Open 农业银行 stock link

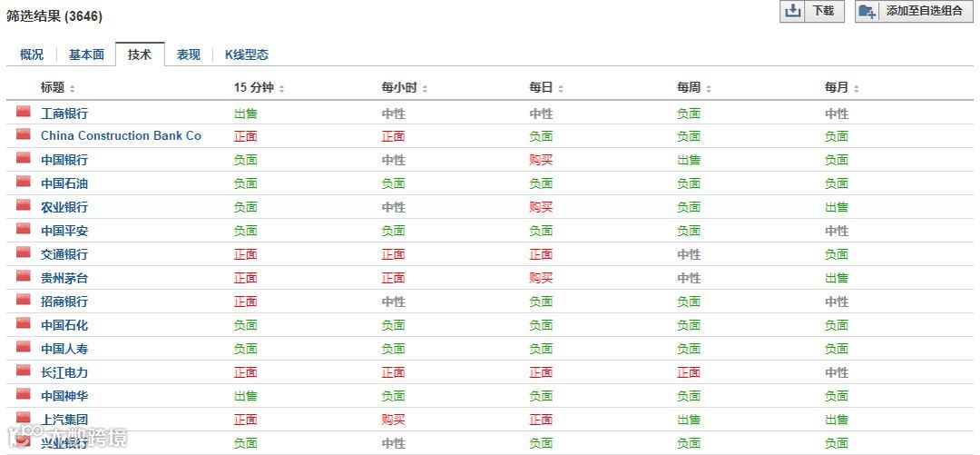pos(64,207)
